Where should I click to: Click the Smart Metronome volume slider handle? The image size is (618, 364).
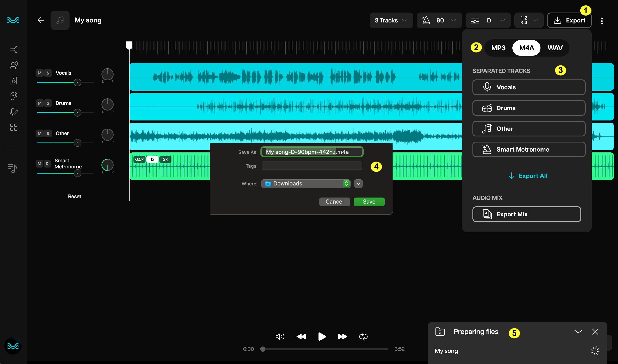(78, 173)
